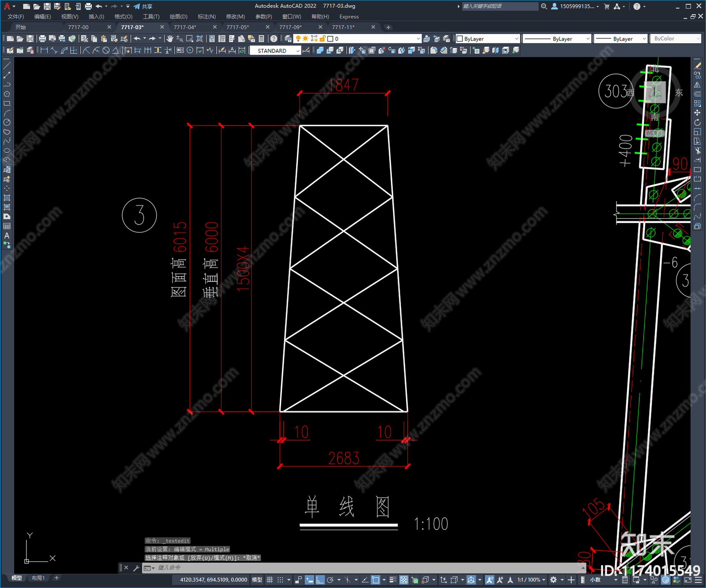This screenshot has width=706, height=588.
Task: Select the Multiline Text tool
Action: (x=7, y=236)
